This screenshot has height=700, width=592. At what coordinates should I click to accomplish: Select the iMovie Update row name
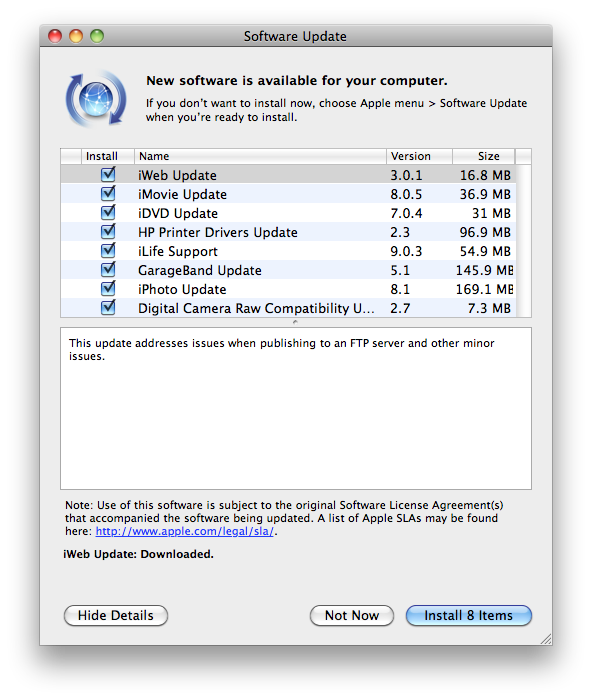pyautogui.click(x=182, y=194)
